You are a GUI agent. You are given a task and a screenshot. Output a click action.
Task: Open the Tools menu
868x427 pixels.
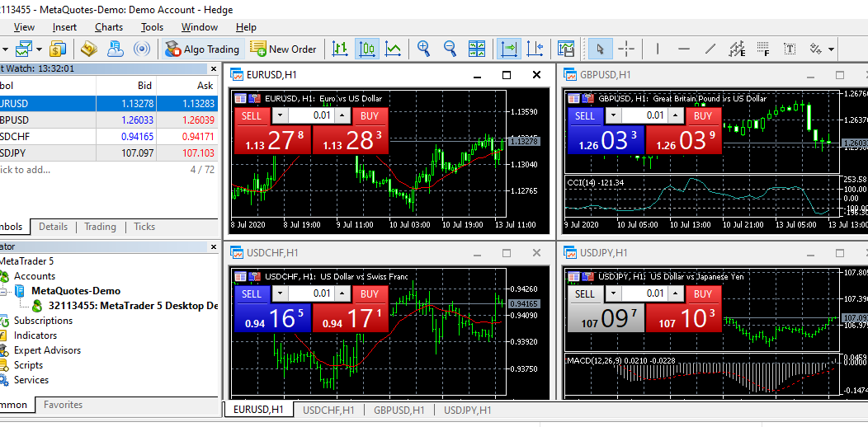pyautogui.click(x=152, y=26)
